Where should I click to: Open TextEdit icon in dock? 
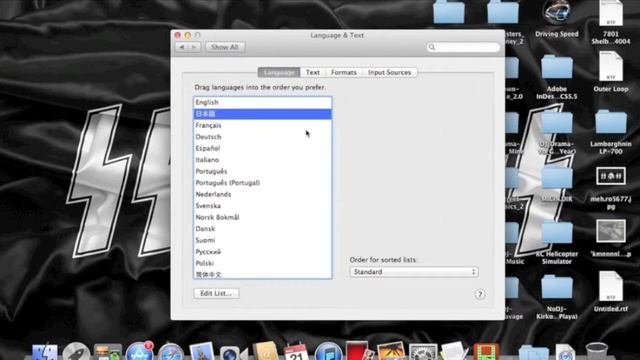(454, 352)
